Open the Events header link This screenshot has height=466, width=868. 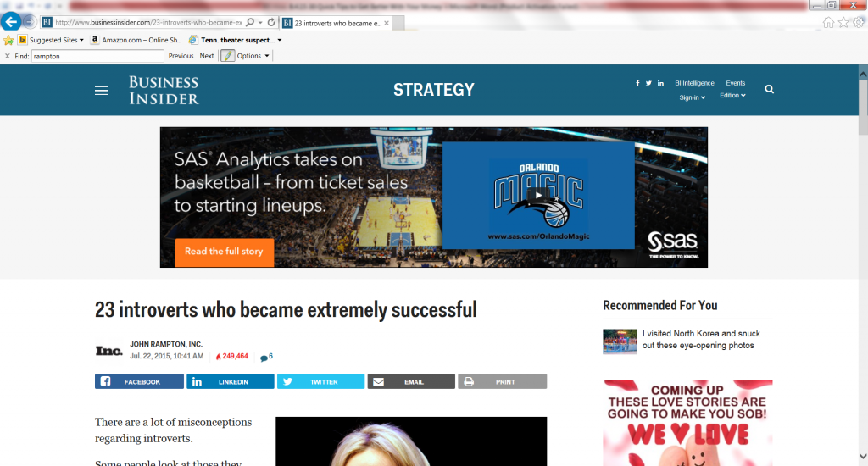pos(735,83)
